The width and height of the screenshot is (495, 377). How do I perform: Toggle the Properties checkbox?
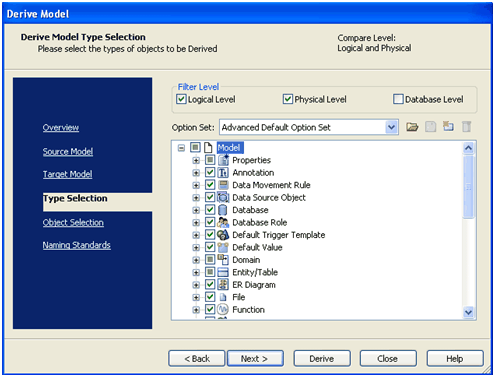click(x=210, y=160)
